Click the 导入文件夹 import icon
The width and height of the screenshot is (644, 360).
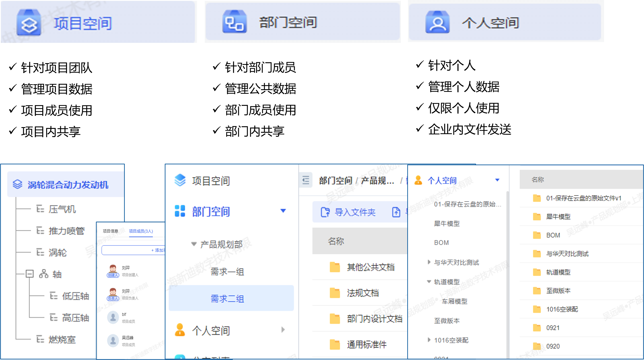tap(325, 212)
